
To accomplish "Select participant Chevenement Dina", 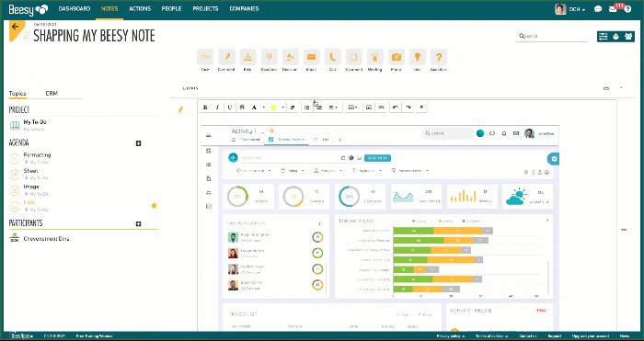I will coord(46,238).
